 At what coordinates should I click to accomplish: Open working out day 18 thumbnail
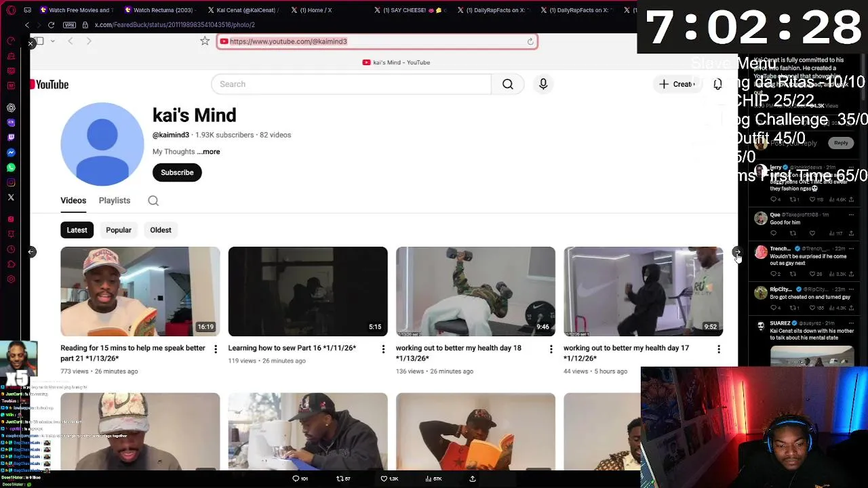(475, 291)
